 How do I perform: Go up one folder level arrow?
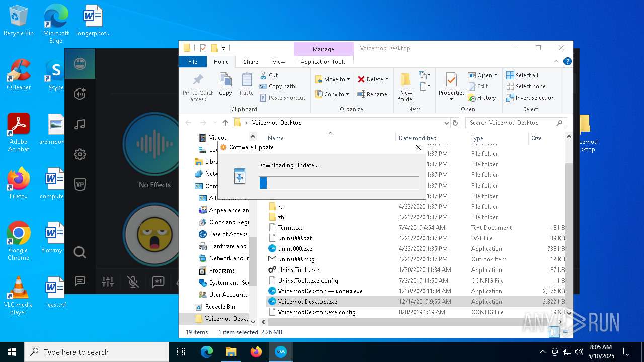225,123
